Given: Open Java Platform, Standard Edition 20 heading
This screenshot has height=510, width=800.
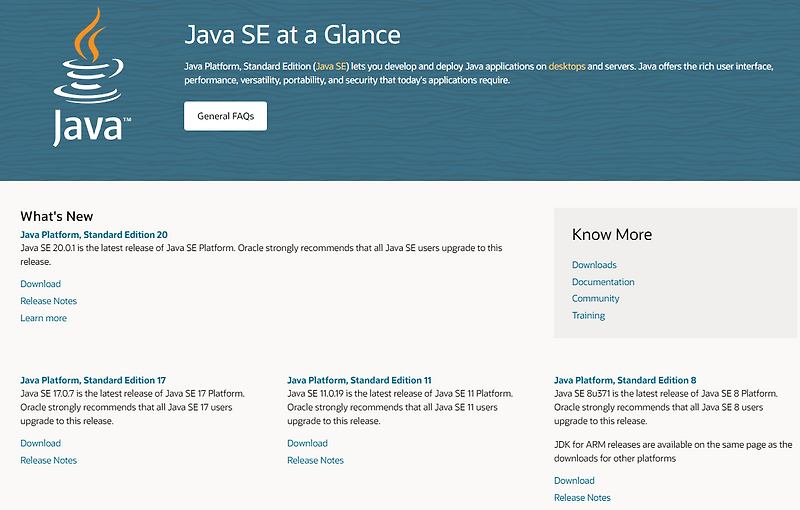Looking at the screenshot, I should pos(94,234).
